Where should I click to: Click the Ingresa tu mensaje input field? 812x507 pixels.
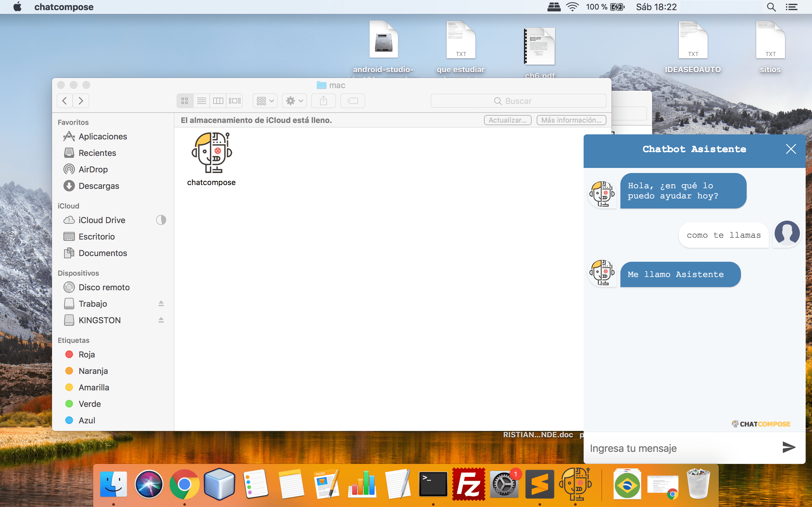click(x=671, y=448)
